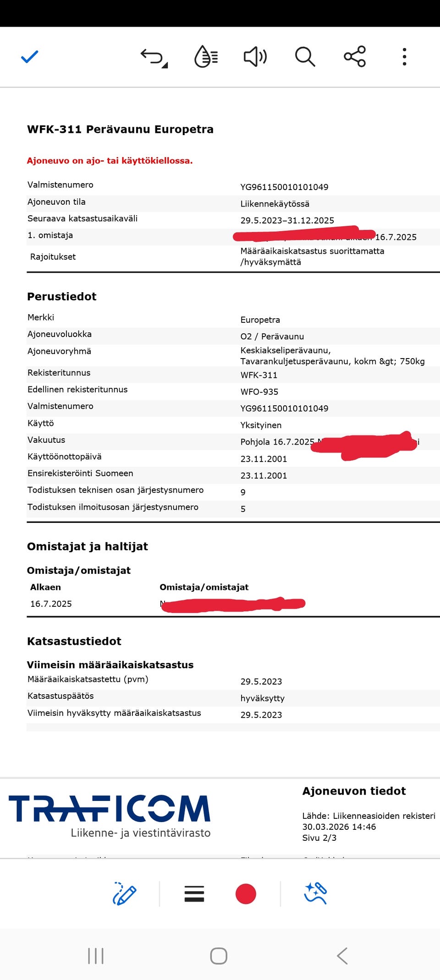Screen dimensions: 440x980
Task: Tap the red ajo- tai käyttökiellossa warning
Action: 110,161
